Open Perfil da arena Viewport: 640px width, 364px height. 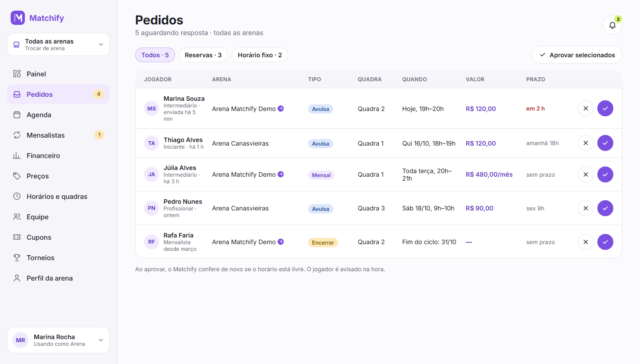click(58, 278)
